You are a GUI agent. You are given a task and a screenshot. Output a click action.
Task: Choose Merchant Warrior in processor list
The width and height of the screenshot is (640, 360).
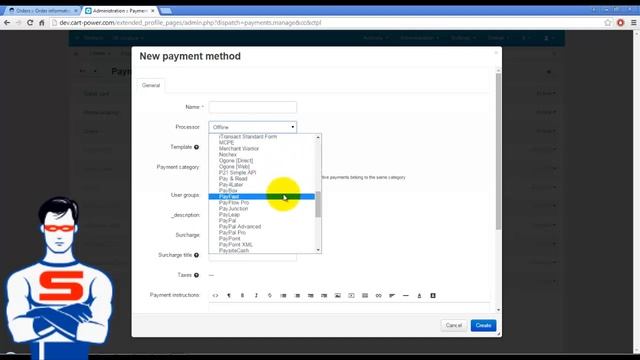[x=239, y=149]
